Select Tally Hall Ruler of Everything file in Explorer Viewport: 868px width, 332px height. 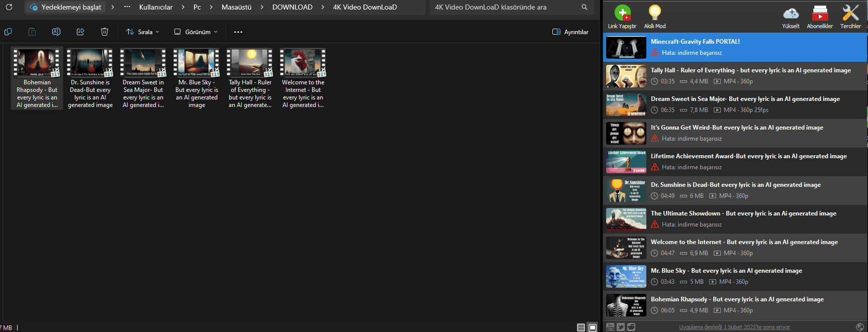tap(250, 78)
